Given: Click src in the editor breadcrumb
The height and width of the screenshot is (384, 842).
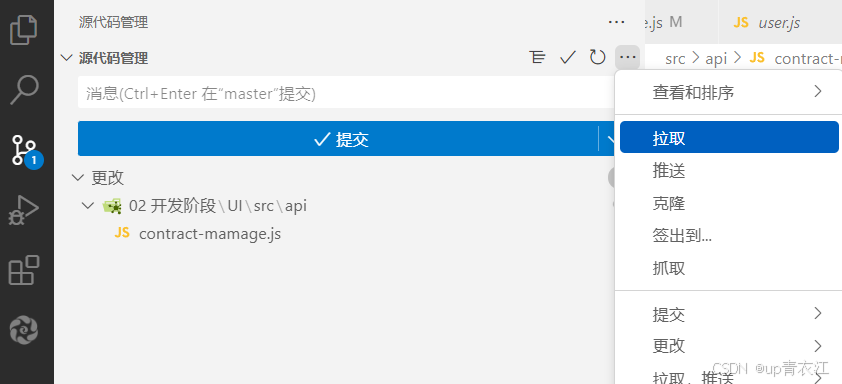Looking at the screenshot, I should [675, 58].
